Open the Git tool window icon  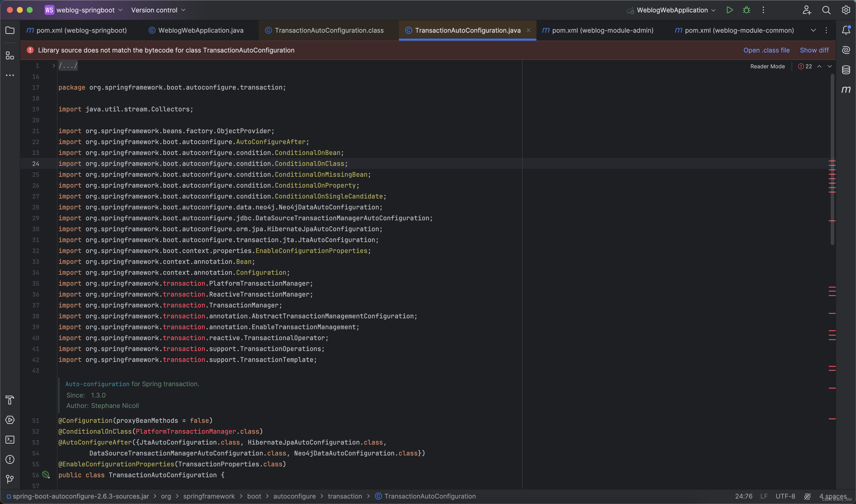coord(10,479)
